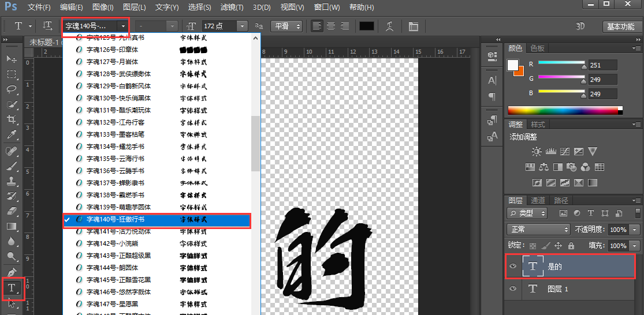644x315 pixels.
Task: Click the foreground color swatch in Color panel
Action: point(513,65)
